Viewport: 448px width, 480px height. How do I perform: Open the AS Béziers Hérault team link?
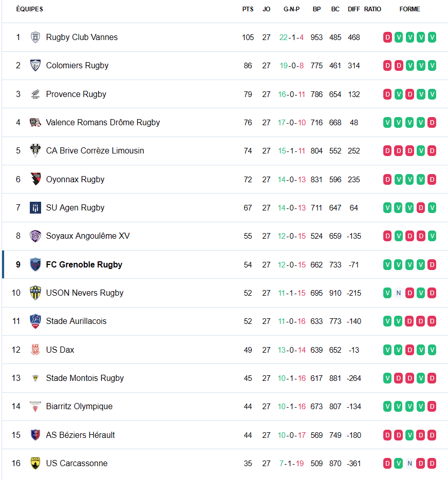click(x=80, y=435)
